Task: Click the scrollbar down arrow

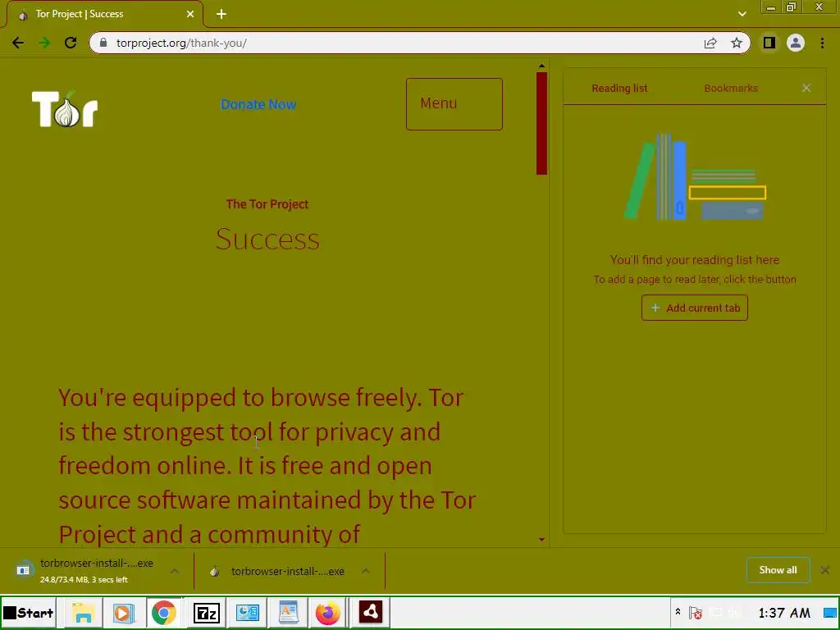Action: click(541, 540)
